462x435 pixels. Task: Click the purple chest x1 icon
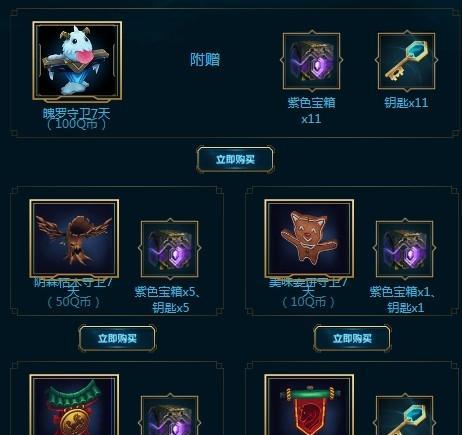pyautogui.click(x=405, y=249)
